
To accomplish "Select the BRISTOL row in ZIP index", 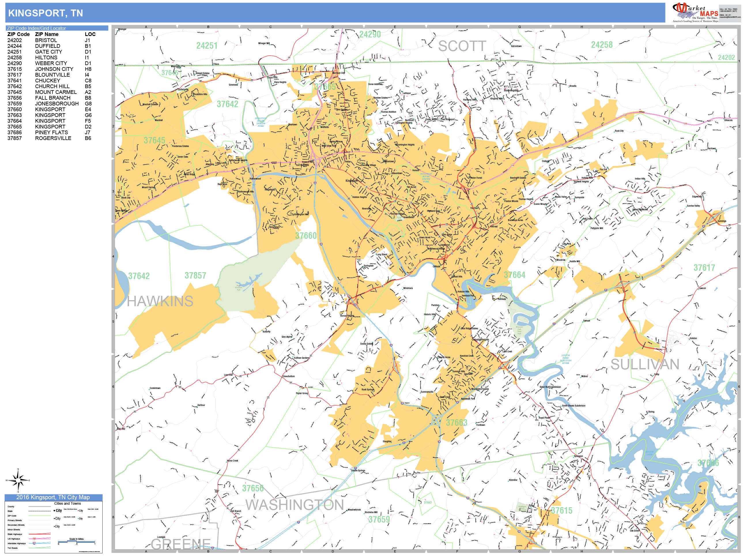I will (x=46, y=40).
